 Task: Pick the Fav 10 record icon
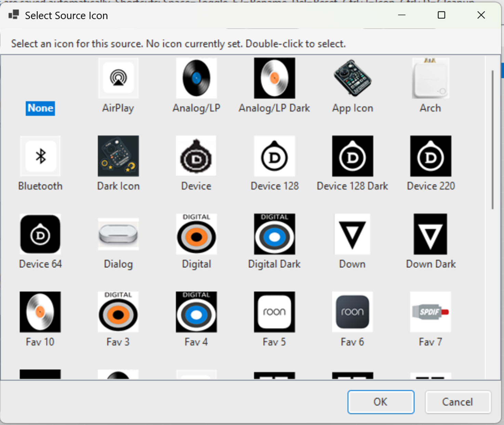(40, 312)
